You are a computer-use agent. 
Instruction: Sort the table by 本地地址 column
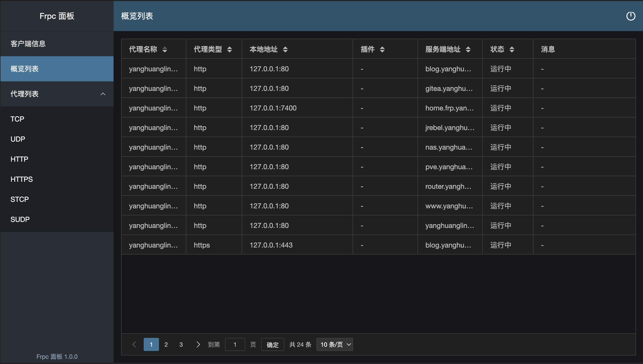[285, 49]
